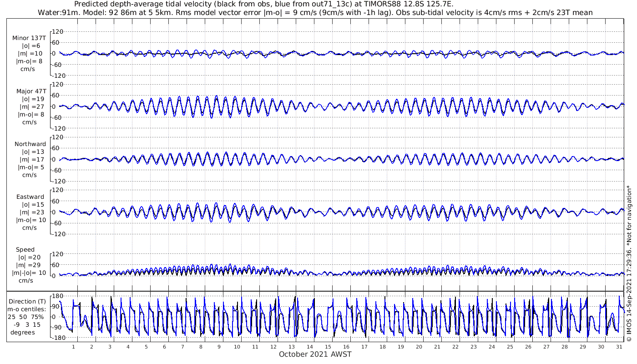Click the -60 tick of the Eastward axis
Viewport: 637px width, 364px height.
coord(58,223)
